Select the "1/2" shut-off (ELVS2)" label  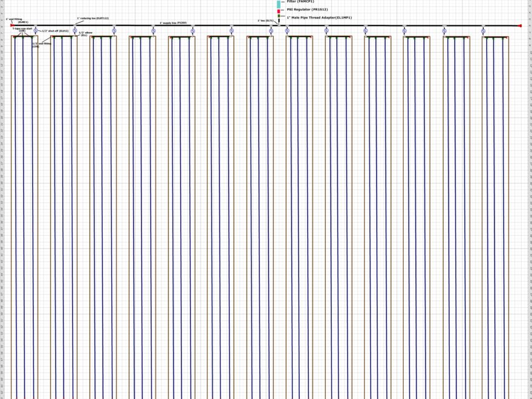56,31
